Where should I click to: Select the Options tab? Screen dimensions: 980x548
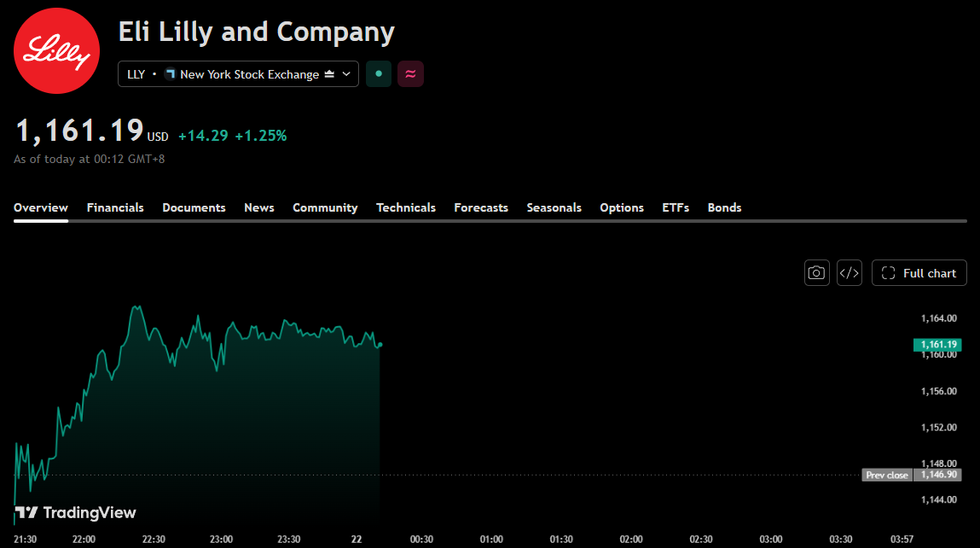621,207
